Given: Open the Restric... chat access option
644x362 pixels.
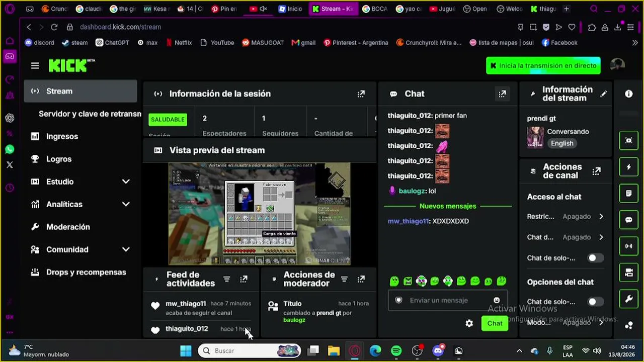Looking at the screenshot, I should coord(566,217).
